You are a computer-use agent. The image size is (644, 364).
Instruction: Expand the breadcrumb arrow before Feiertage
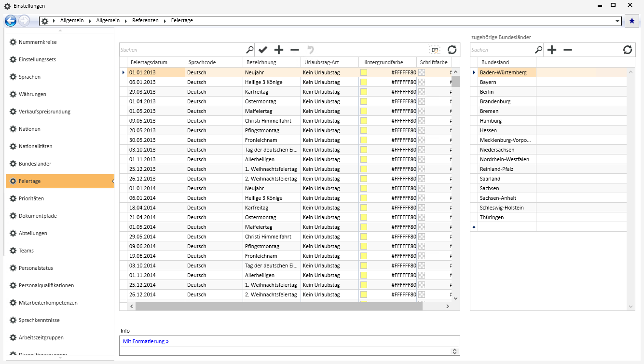click(x=164, y=21)
